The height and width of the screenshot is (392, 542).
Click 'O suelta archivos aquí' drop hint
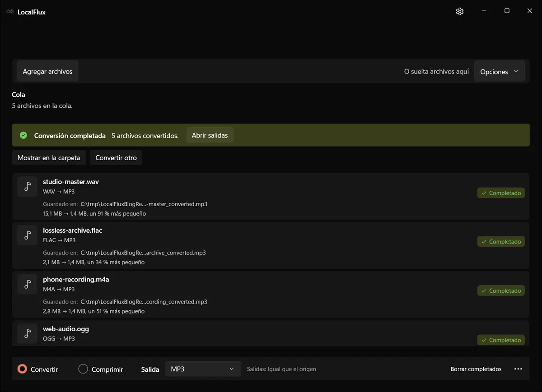point(436,71)
